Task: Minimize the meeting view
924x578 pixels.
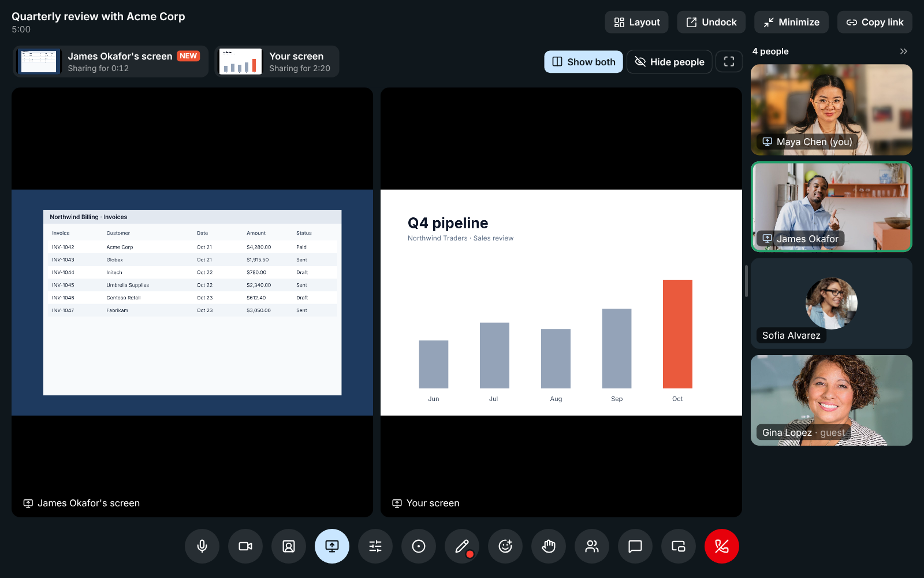Action: pyautogui.click(x=791, y=22)
